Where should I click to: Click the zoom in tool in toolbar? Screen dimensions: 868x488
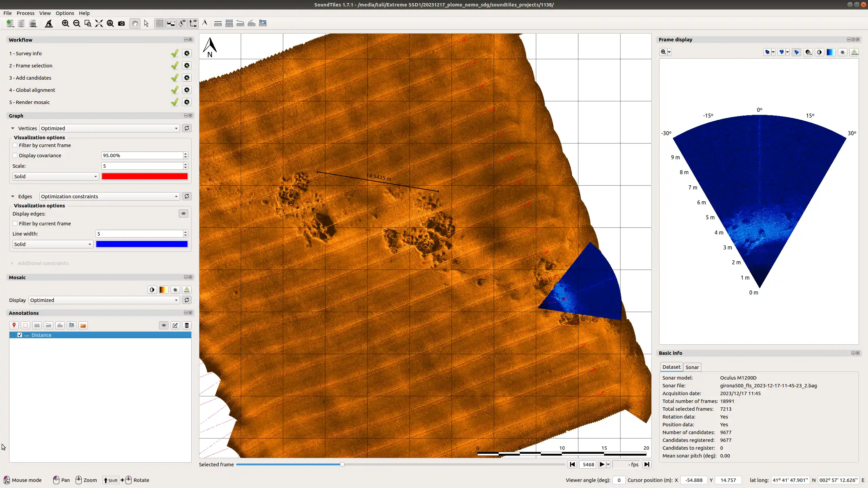coord(65,23)
